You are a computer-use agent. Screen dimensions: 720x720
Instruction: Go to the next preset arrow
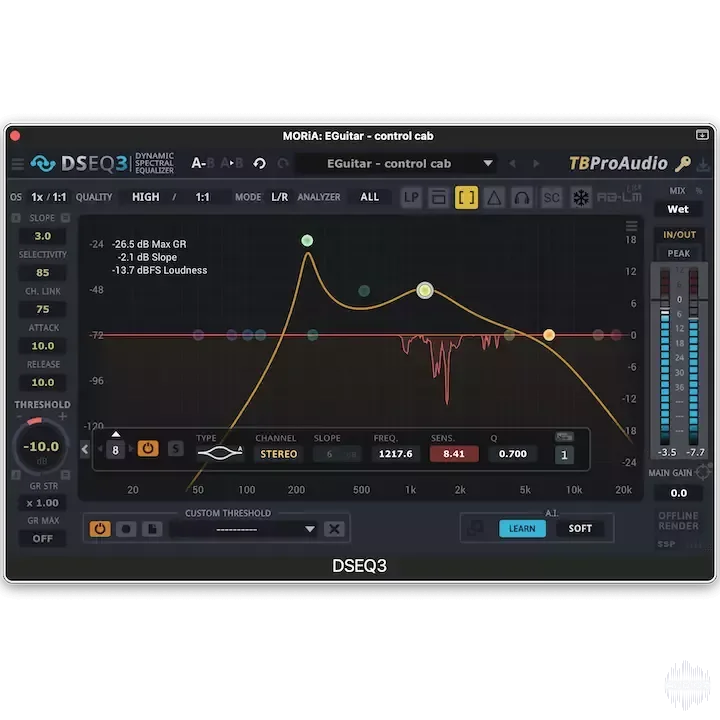pos(535,163)
